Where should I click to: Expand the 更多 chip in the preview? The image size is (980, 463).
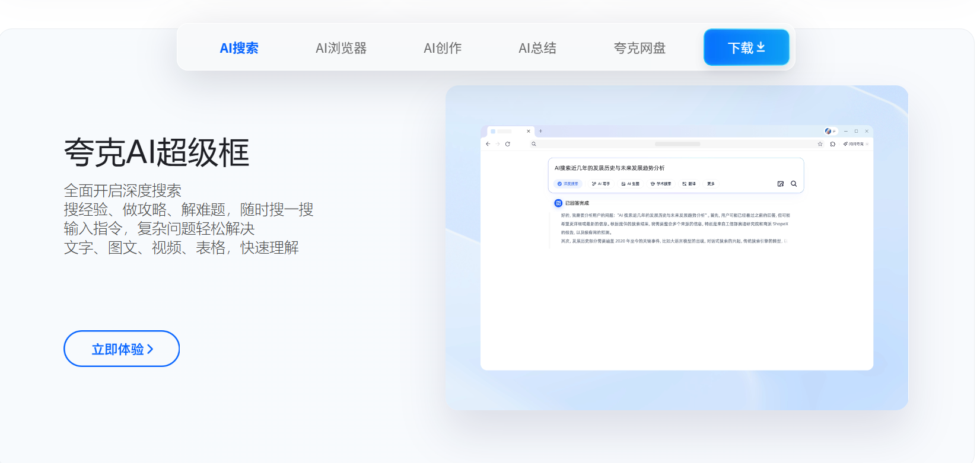coord(711,184)
